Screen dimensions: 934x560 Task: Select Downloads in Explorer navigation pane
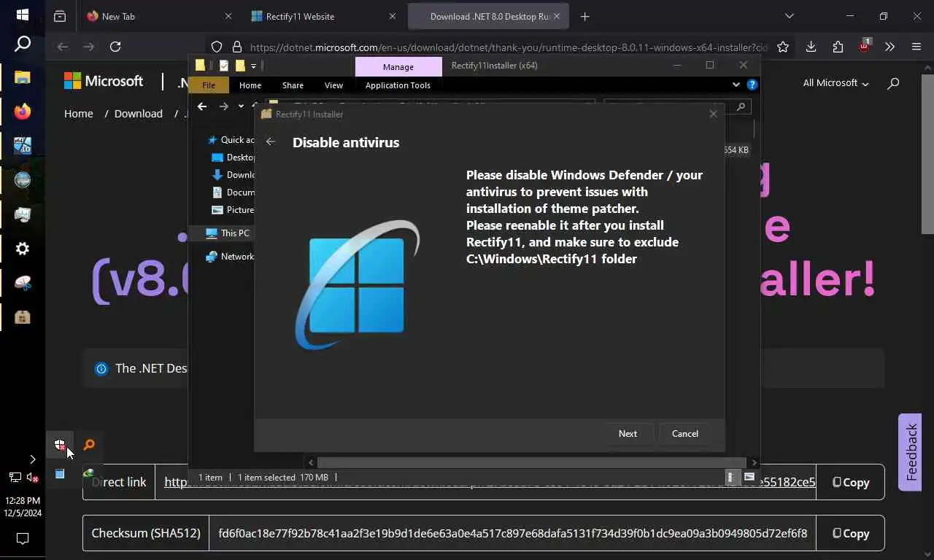tap(233, 174)
